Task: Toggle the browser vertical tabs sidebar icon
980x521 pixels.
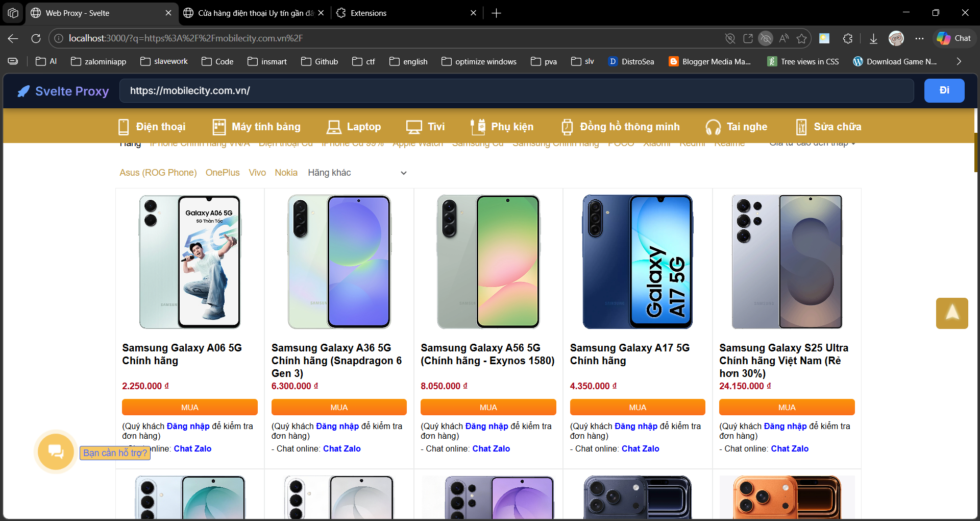Action: [x=13, y=61]
